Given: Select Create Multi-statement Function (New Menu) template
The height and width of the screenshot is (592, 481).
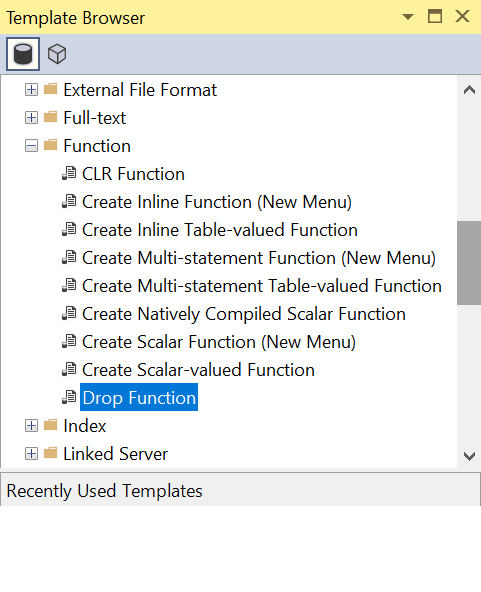Looking at the screenshot, I should pyautogui.click(x=259, y=258).
